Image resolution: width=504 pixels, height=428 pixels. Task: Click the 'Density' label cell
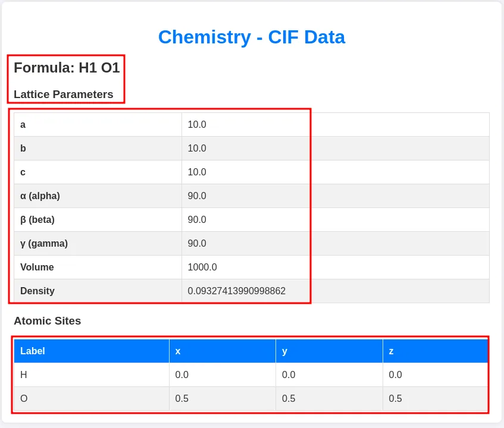(x=98, y=291)
